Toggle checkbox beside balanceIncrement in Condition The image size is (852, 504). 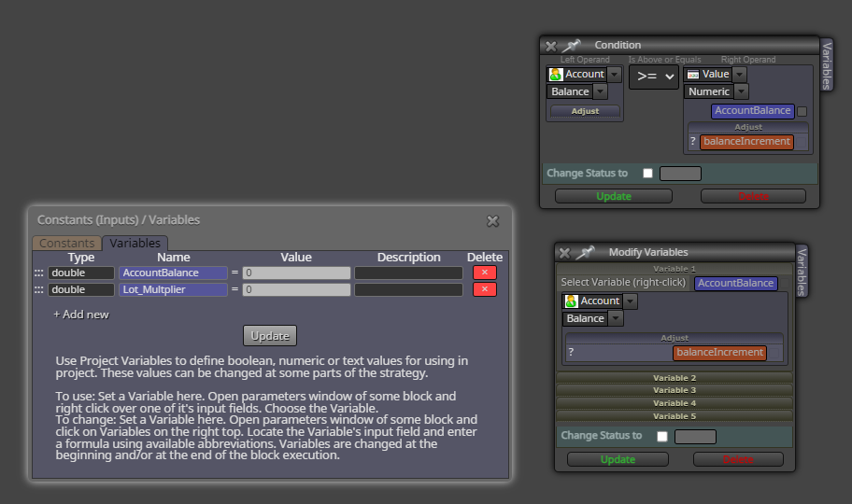tap(802, 142)
